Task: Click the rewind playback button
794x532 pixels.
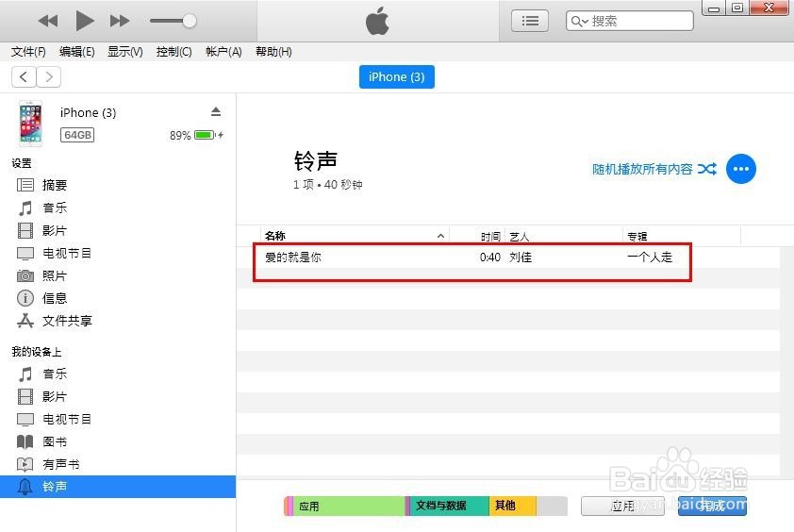Action: coord(48,21)
